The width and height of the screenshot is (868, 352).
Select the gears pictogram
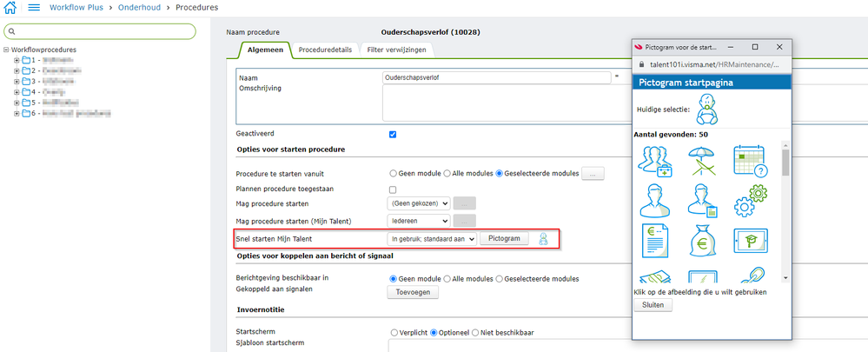point(750,201)
